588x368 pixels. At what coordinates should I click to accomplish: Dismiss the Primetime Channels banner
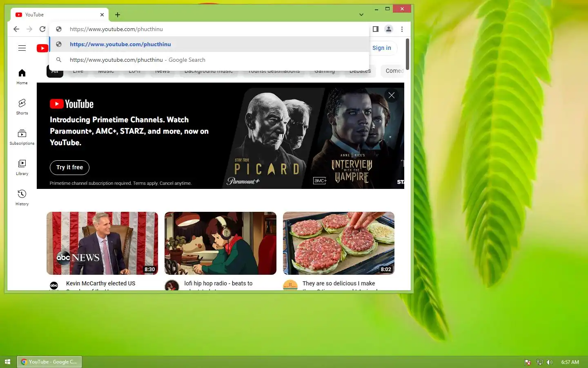pyautogui.click(x=392, y=95)
